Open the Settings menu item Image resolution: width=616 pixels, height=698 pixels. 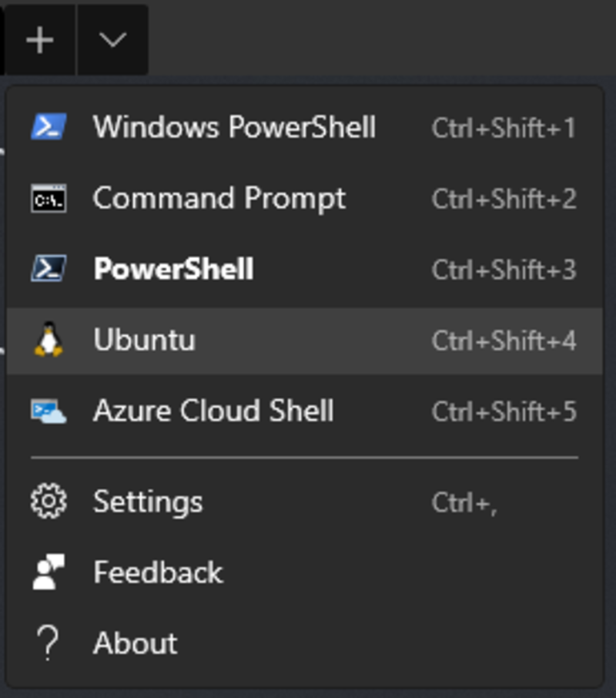tap(148, 502)
